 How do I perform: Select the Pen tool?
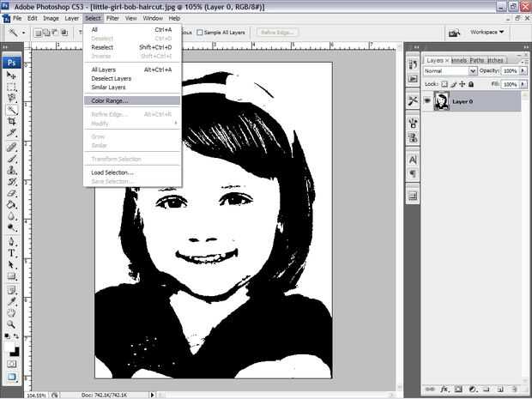pos(11,242)
